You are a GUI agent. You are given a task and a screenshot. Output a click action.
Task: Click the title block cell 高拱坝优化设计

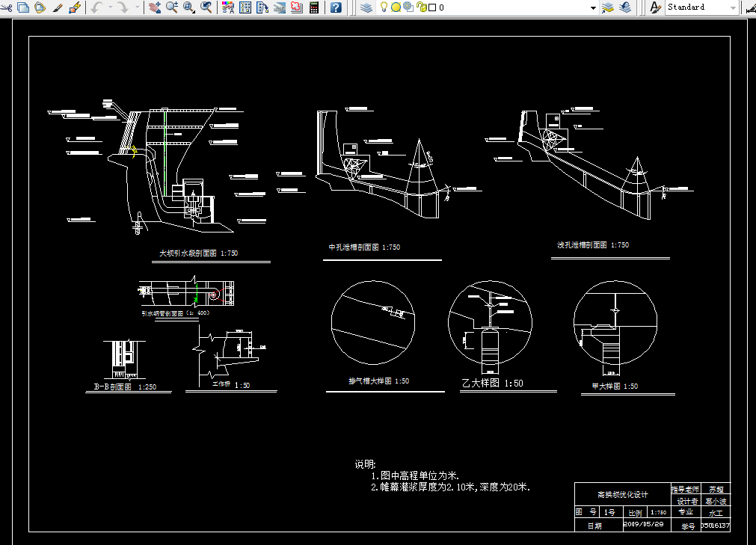[x=623, y=495]
